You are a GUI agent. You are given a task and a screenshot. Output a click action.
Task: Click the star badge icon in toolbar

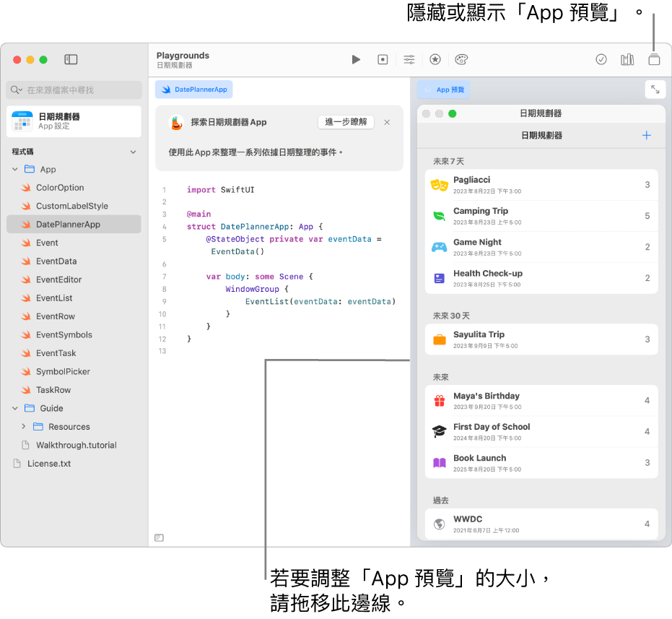click(435, 59)
